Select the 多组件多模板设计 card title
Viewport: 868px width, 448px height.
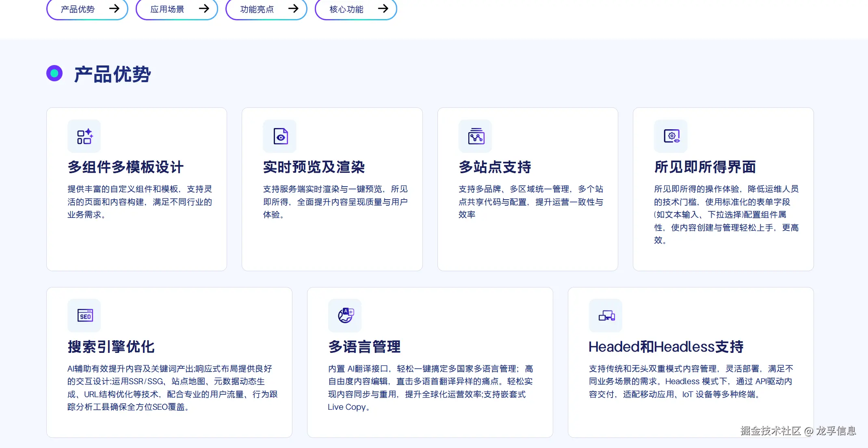click(126, 167)
